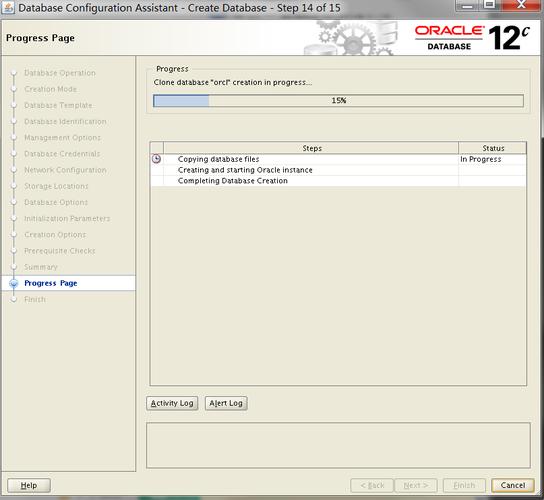This screenshot has height=500, width=544.
Task: Click the disabled Next button
Action: point(416,485)
